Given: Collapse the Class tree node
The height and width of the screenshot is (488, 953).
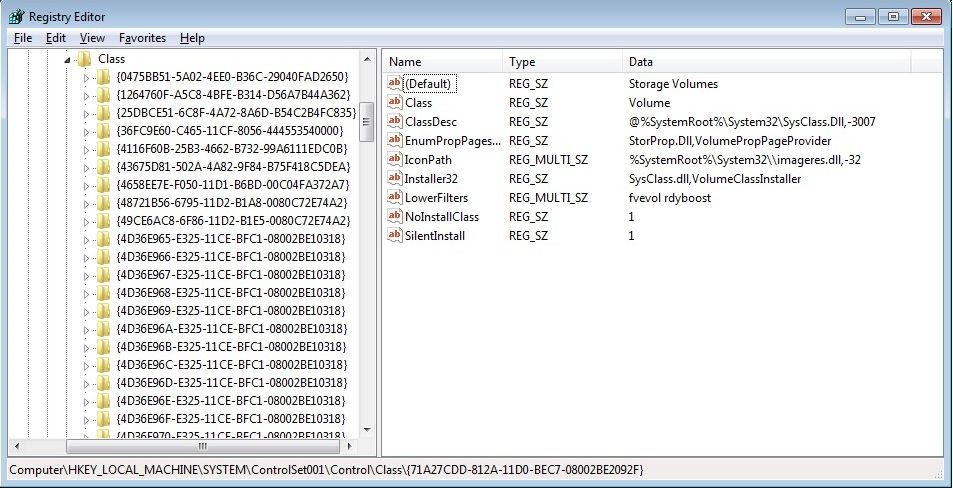Looking at the screenshot, I should (67, 60).
